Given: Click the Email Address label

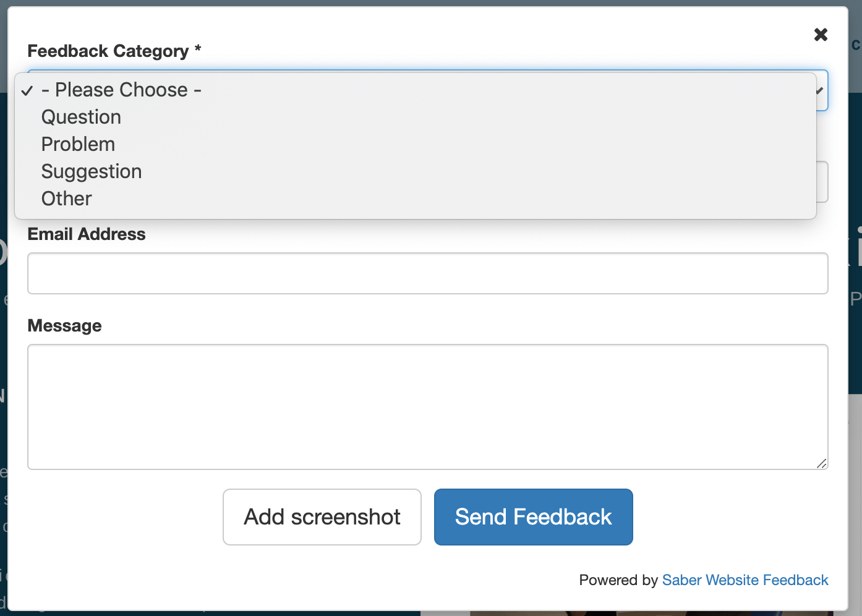Looking at the screenshot, I should coord(86,234).
